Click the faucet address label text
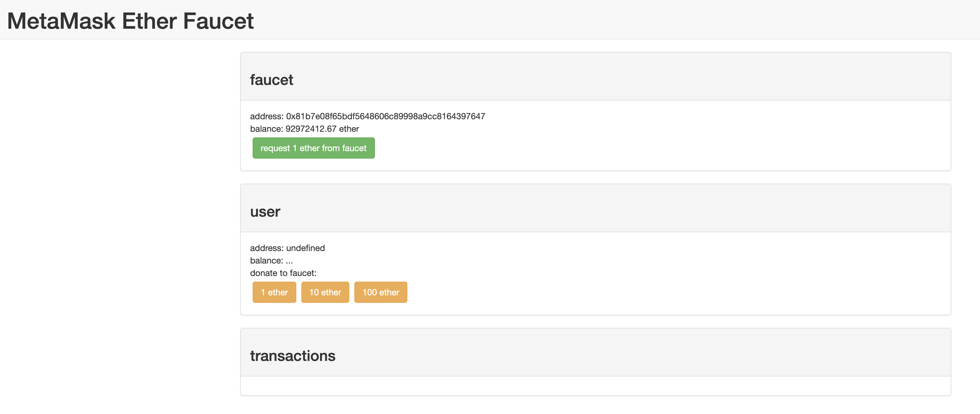This screenshot has width=980, height=414. [266, 116]
